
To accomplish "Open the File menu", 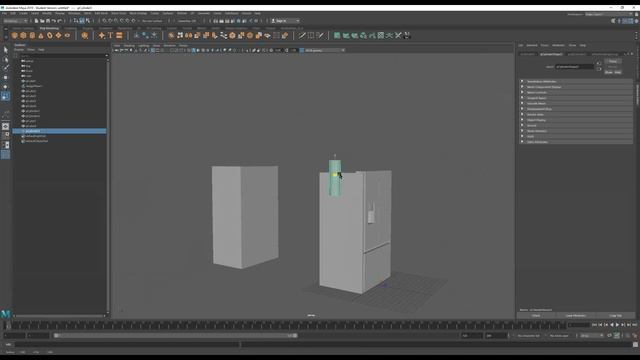I will (x=4, y=13).
